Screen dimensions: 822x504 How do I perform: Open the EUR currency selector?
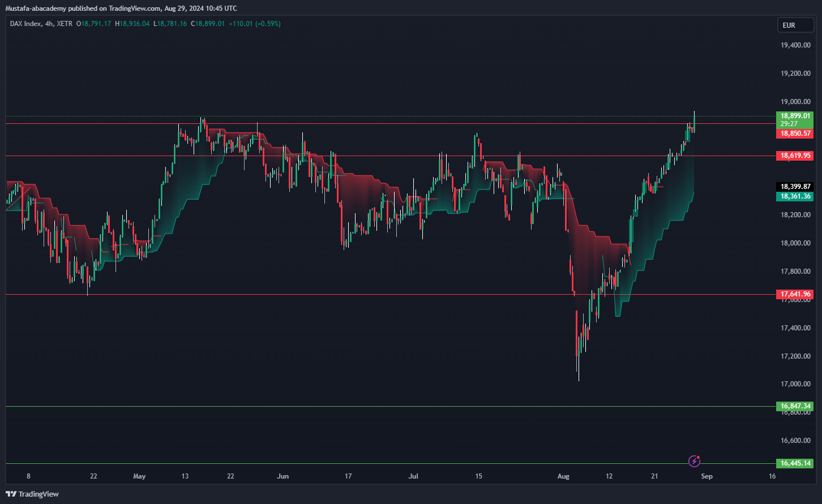click(795, 25)
